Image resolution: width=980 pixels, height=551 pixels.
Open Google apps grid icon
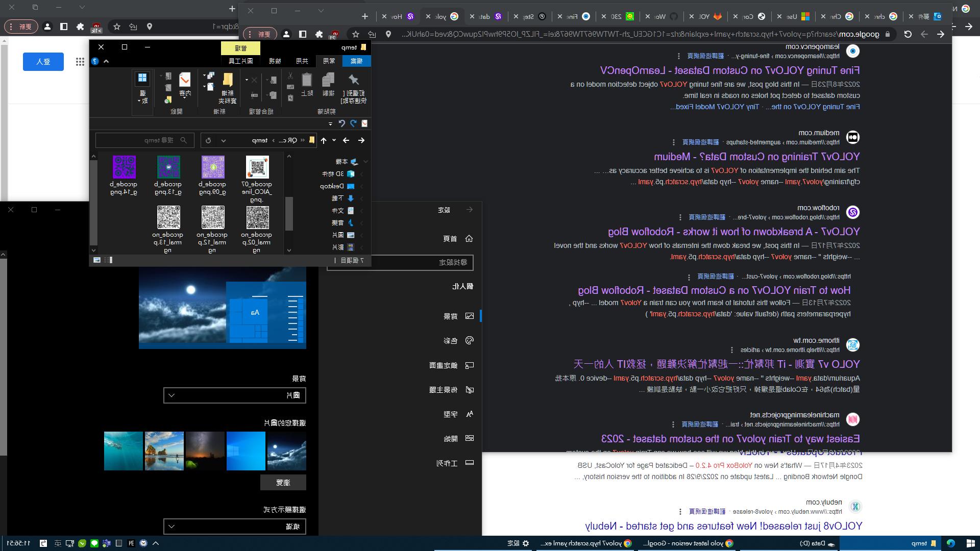[x=80, y=62]
